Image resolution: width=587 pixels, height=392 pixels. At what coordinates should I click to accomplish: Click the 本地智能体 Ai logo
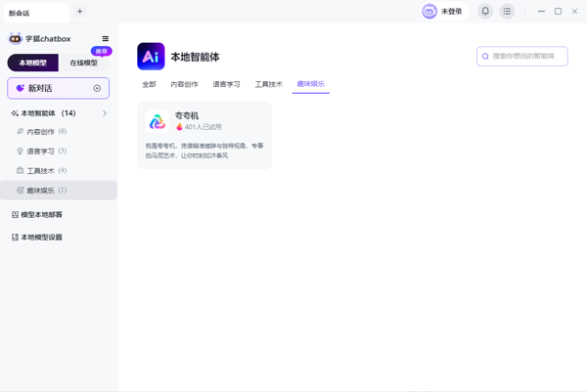151,57
